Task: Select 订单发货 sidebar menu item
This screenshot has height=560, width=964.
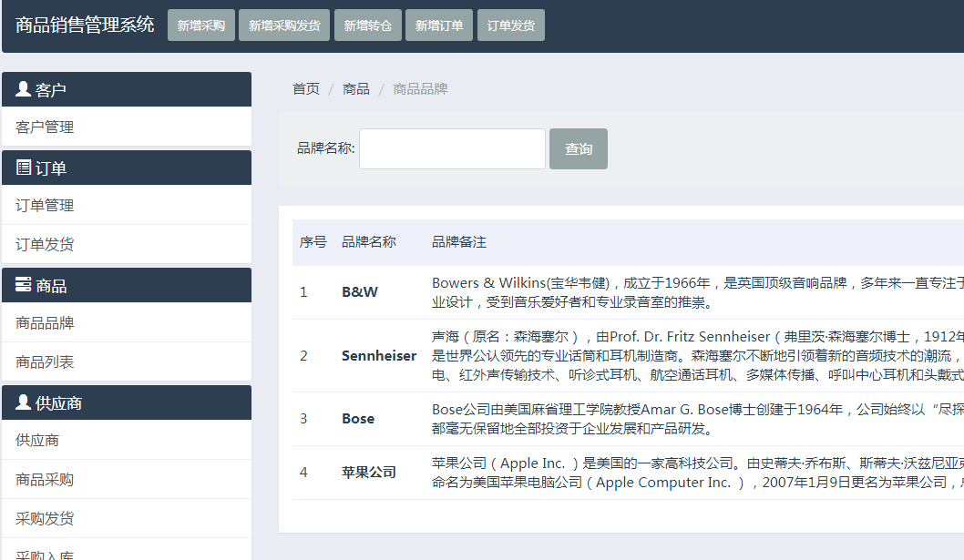Action: coord(45,245)
